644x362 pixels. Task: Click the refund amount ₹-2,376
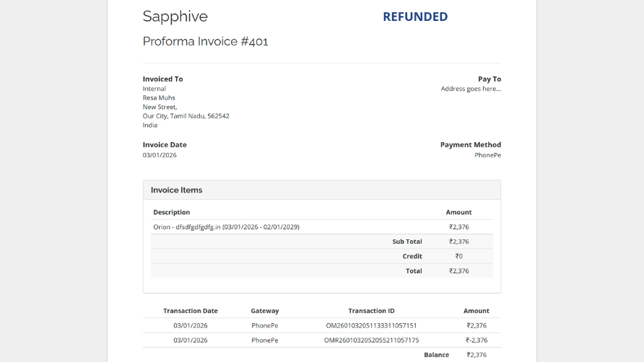[477, 340]
